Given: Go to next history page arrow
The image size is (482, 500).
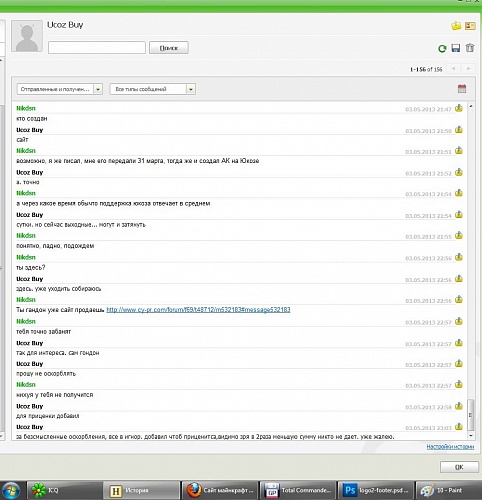Looking at the screenshot, I should click(468, 69).
